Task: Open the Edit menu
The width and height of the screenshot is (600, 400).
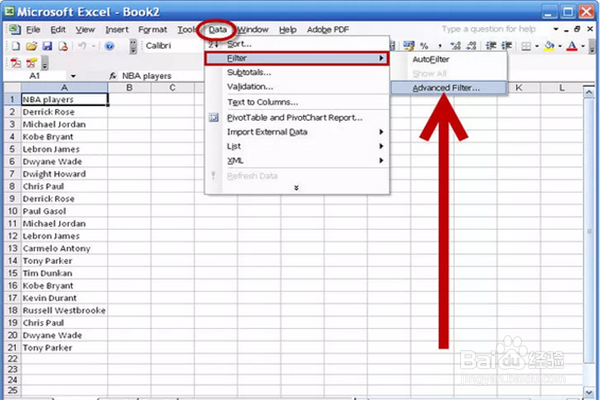Action: (x=58, y=29)
